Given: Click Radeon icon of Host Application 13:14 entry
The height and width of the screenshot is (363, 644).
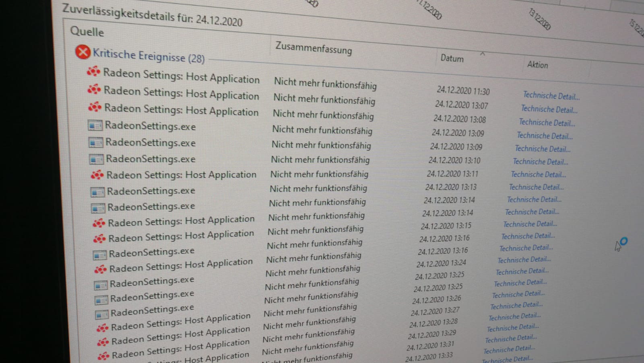Looking at the screenshot, I should [99, 222].
